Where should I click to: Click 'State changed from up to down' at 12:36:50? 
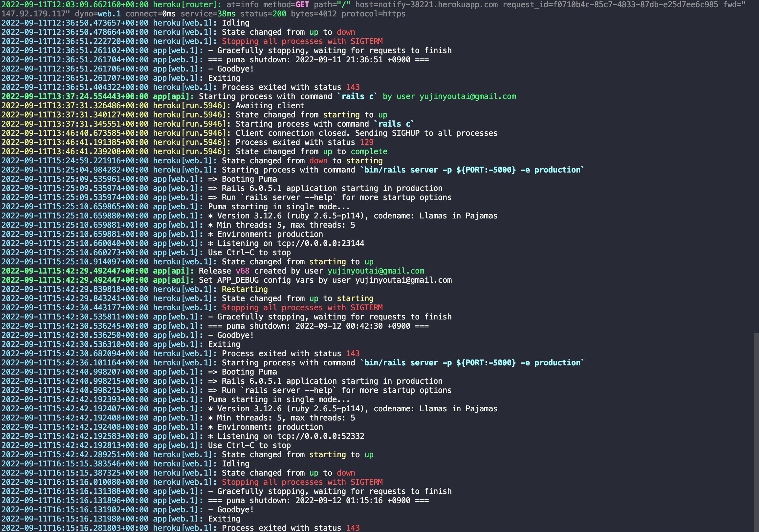click(x=178, y=32)
